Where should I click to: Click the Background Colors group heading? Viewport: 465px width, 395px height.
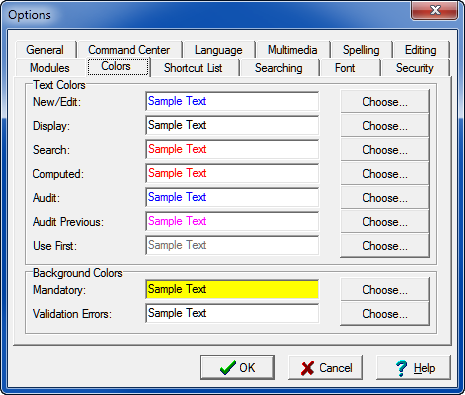[78, 273]
